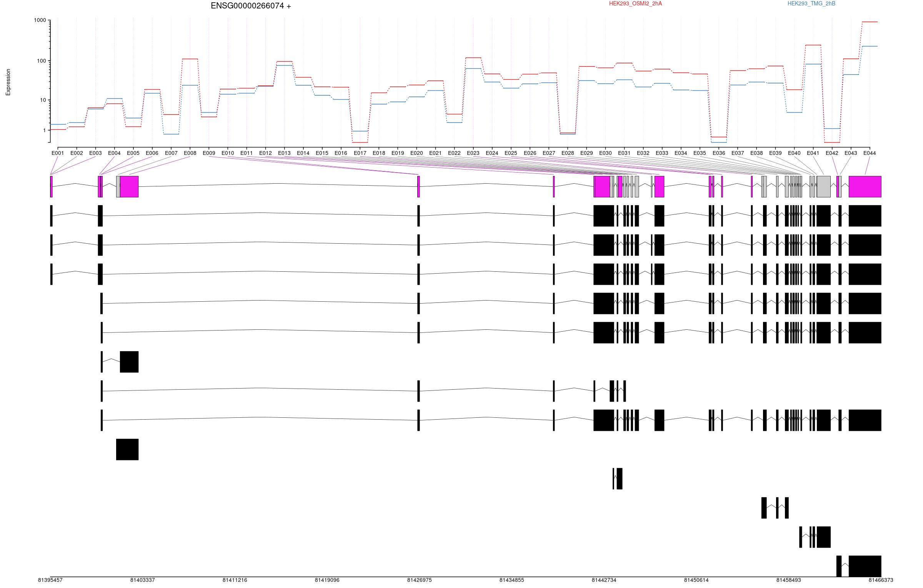Click exon label E025
This screenshot has height=588, width=923.
(511, 153)
